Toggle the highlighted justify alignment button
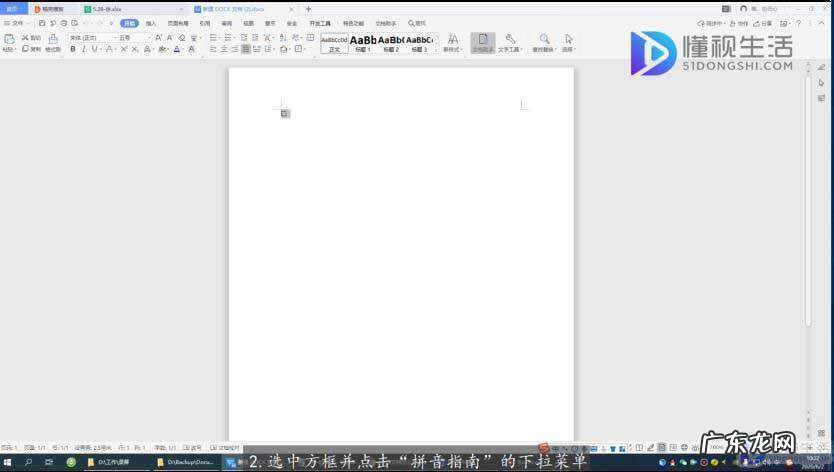Screen dimensions: 834x472 [x=246, y=49]
